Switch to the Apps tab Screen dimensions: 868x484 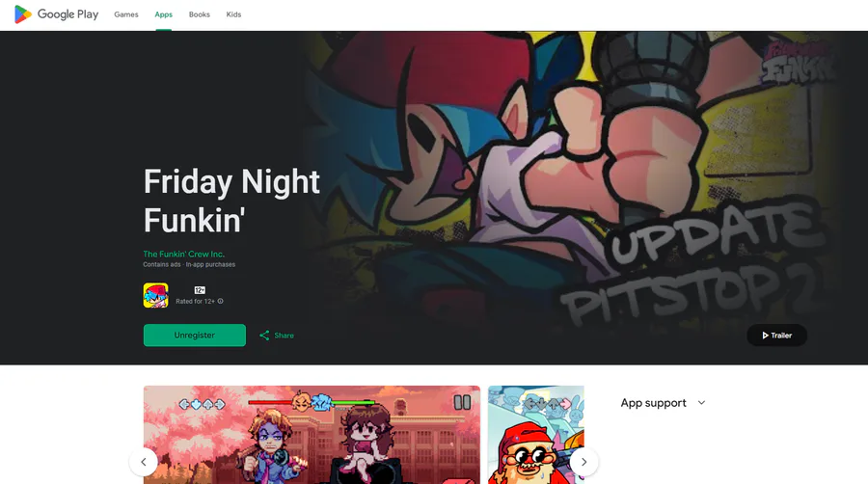click(163, 14)
